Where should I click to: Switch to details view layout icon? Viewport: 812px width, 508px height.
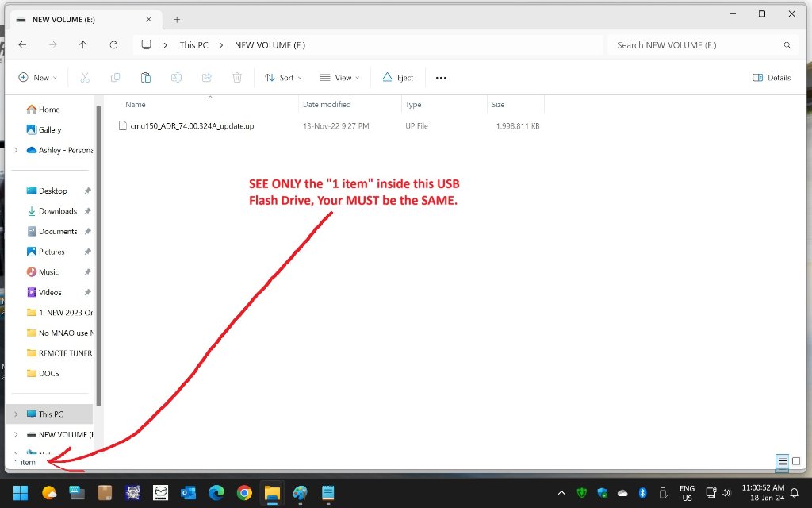[x=783, y=461]
